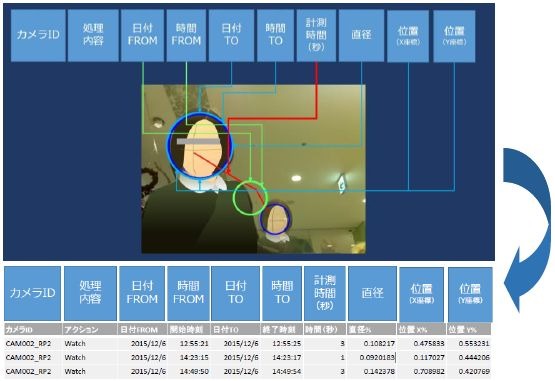The width and height of the screenshot is (555, 381).
Task: Click the 直径% table column header
Action: tap(372, 329)
